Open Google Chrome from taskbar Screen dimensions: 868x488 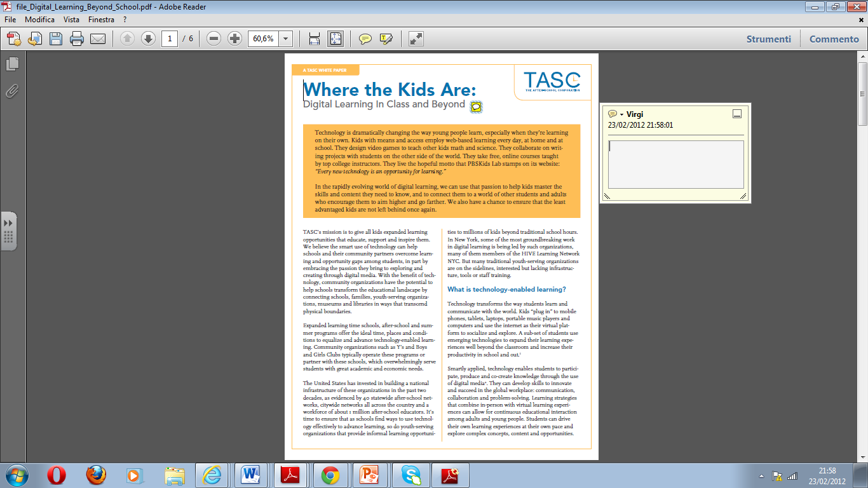pyautogui.click(x=330, y=475)
